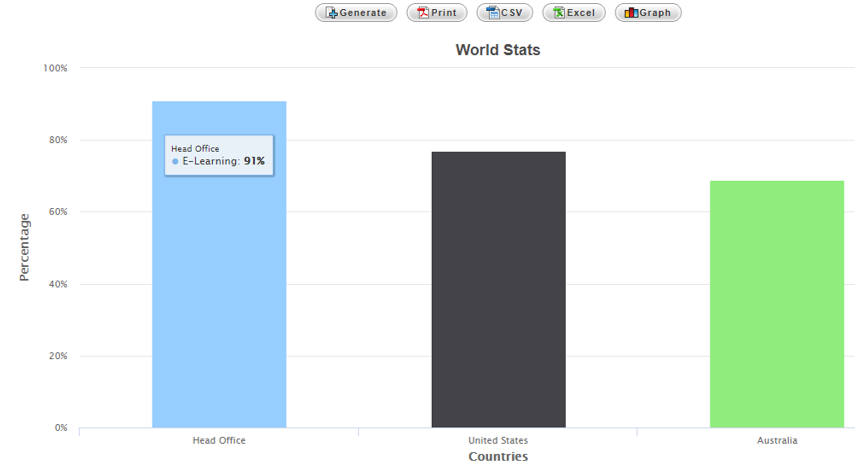
Task: Click the Generate button icon
Action: pyautogui.click(x=331, y=13)
